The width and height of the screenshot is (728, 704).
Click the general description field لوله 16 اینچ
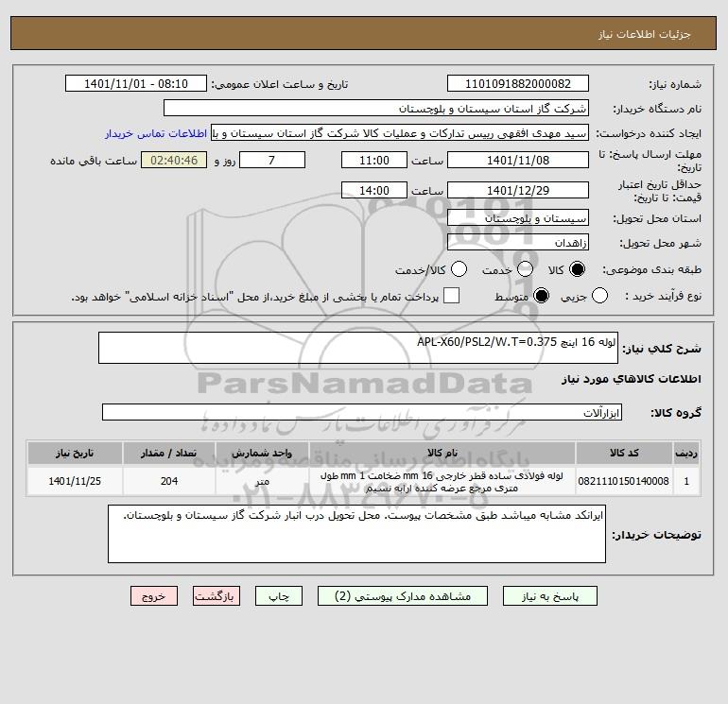point(358,348)
